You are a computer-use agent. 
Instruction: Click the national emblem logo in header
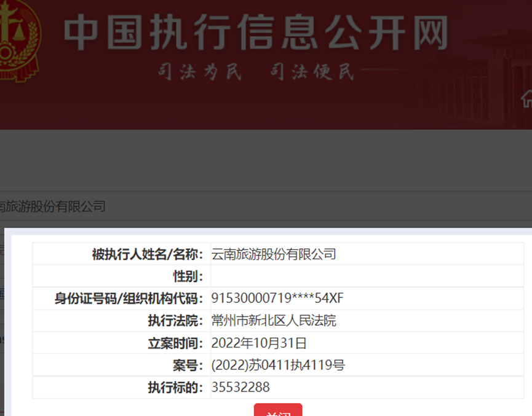(20, 40)
